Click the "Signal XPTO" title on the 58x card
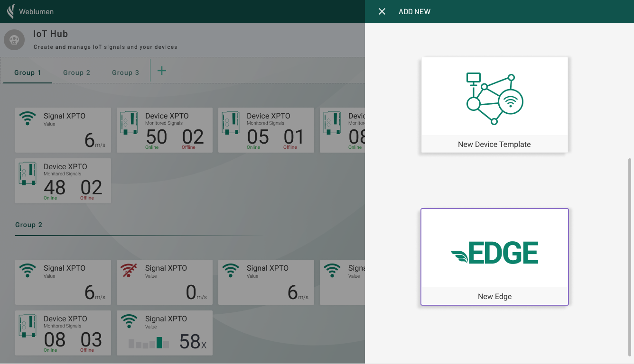Image resolution: width=634 pixels, height=364 pixels. [x=166, y=318]
